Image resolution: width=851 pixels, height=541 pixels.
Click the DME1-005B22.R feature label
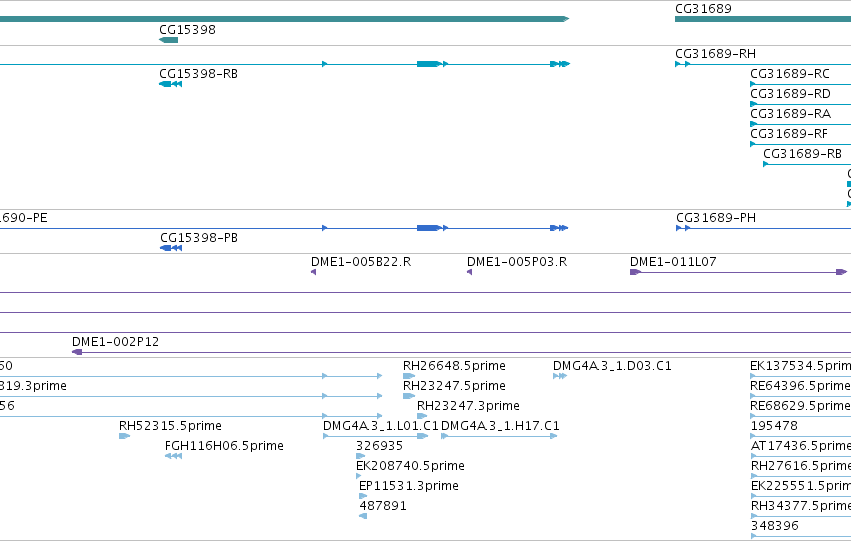(x=361, y=262)
